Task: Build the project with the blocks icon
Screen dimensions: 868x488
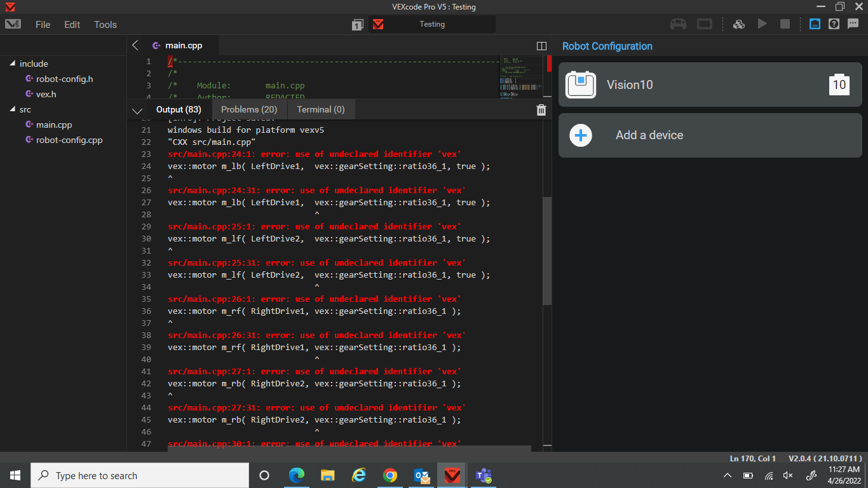Action: [738, 24]
